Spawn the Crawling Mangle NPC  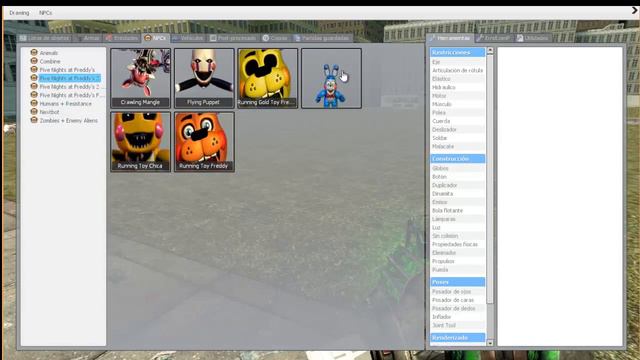click(x=140, y=78)
